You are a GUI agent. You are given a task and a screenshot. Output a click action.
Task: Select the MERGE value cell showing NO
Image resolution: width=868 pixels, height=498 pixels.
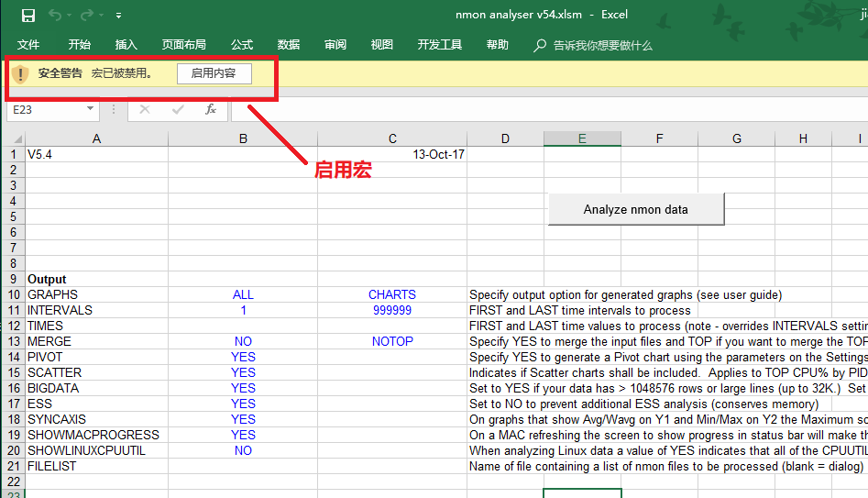click(243, 341)
